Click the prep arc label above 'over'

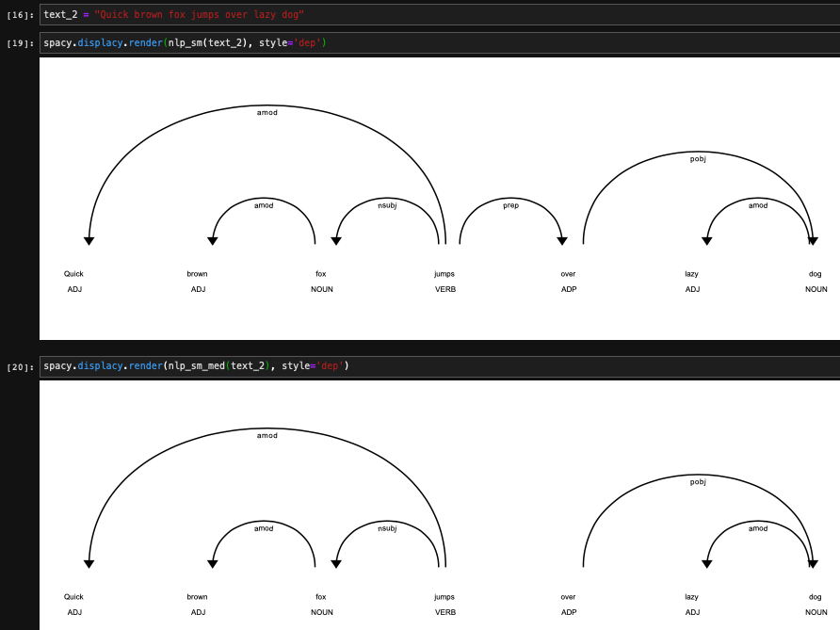pyautogui.click(x=509, y=204)
